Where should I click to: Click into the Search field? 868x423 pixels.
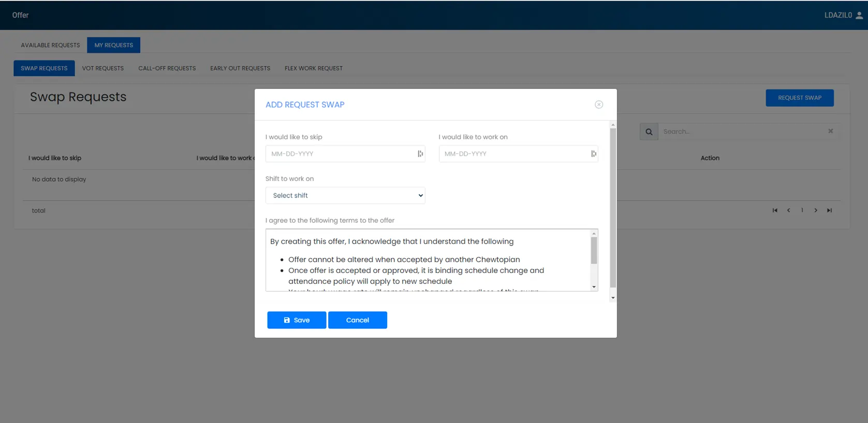click(742, 131)
